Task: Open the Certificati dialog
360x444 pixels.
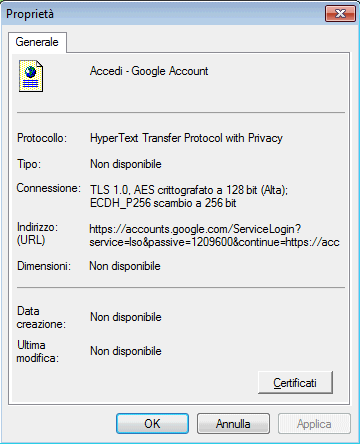Action: click(x=295, y=383)
